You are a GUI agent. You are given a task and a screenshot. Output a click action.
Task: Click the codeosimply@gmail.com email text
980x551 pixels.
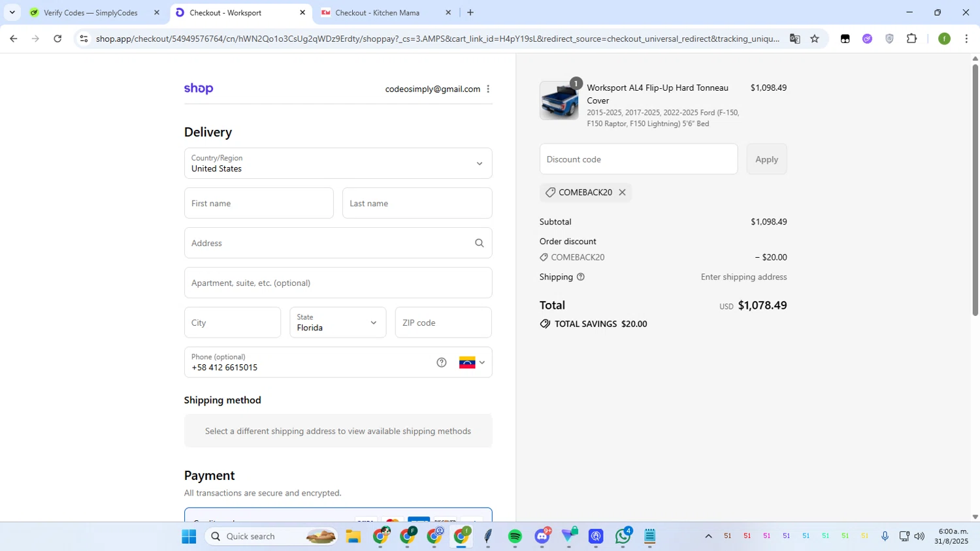pyautogui.click(x=433, y=89)
